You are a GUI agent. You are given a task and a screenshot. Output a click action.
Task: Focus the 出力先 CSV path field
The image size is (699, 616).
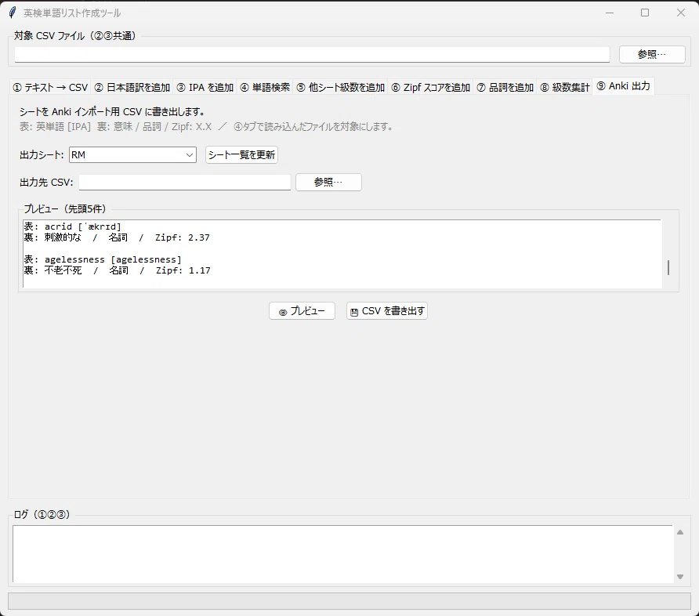(x=185, y=182)
